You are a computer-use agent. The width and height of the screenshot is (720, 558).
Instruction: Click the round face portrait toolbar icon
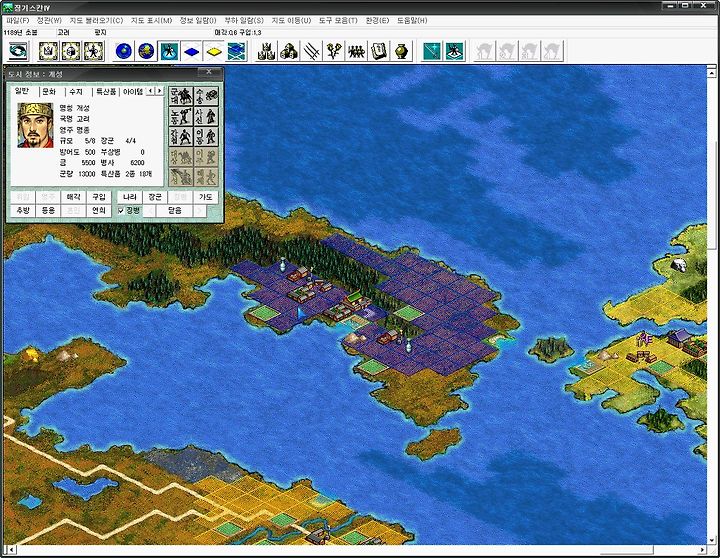(71, 51)
